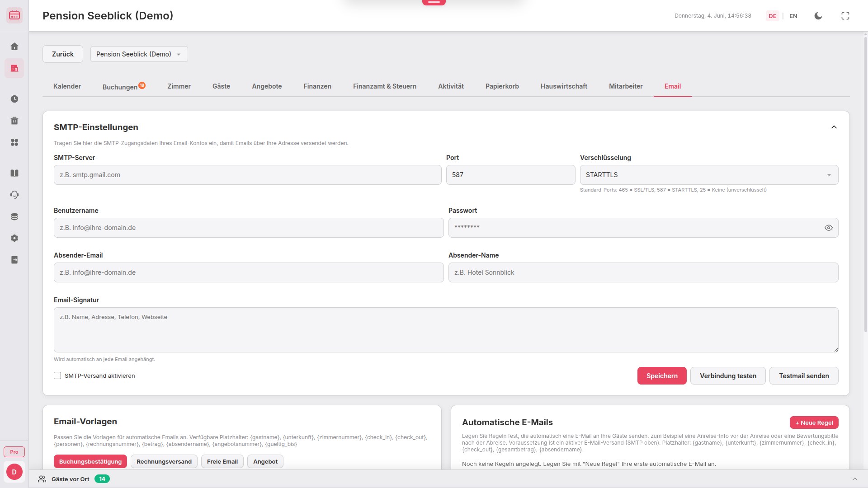Click the date text Donnerstag, 4. Juni
The height and width of the screenshot is (488, 868).
click(700, 16)
